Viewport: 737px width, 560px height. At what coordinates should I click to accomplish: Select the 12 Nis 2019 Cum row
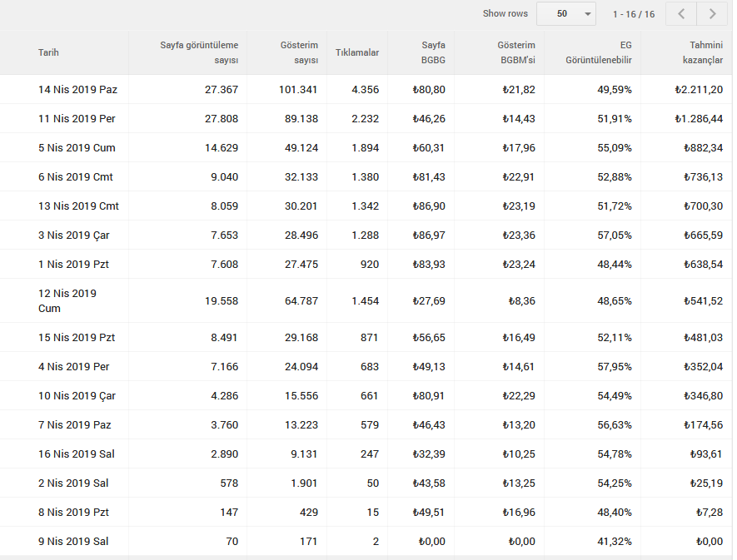coord(366,300)
